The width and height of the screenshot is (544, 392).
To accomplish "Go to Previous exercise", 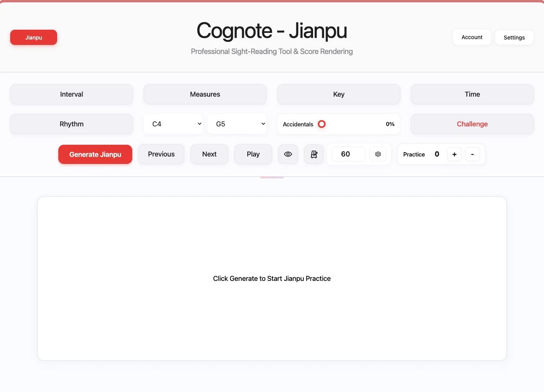I will (x=161, y=154).
